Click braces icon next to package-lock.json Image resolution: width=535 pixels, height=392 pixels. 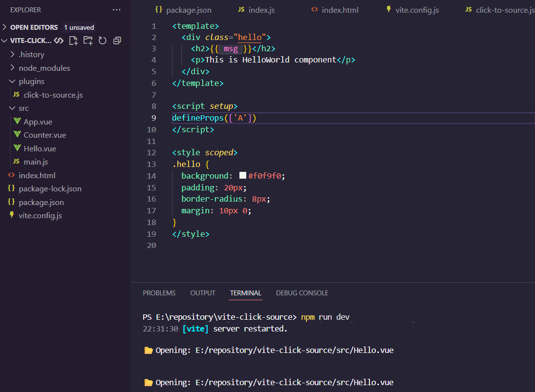(11, 188)
